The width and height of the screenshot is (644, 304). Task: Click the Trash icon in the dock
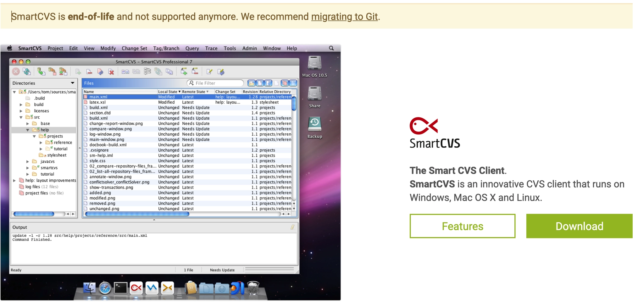coord(253,288)
